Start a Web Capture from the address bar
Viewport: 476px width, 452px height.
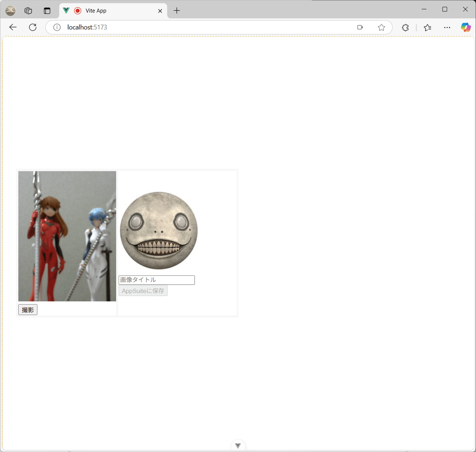coord(360,27)
